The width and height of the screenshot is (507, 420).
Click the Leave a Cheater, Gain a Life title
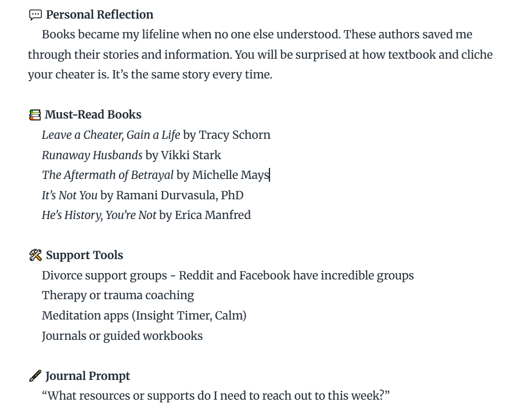click(x=111, y=135)
